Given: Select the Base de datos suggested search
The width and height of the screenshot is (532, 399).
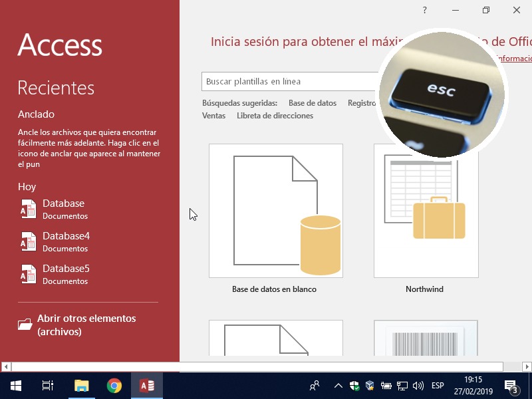Looking at the screenshot, I should click(313, 103).
